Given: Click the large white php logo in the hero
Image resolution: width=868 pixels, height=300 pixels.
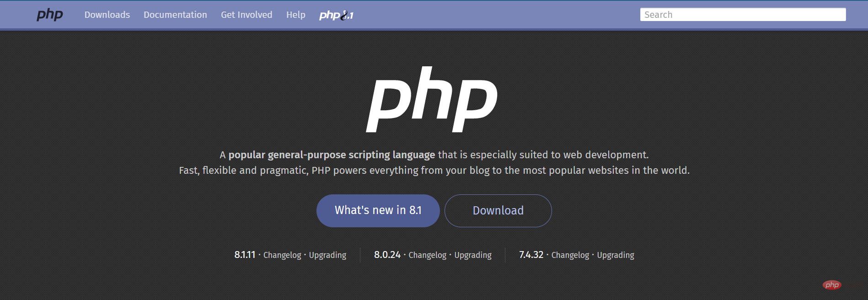Looking at the screenshot, I should coord(432,99).
